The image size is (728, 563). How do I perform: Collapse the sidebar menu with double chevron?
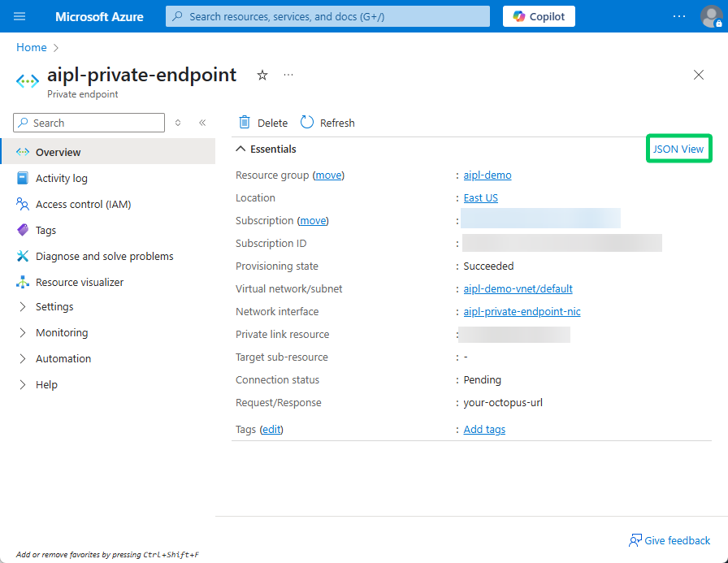coord(202,123)
